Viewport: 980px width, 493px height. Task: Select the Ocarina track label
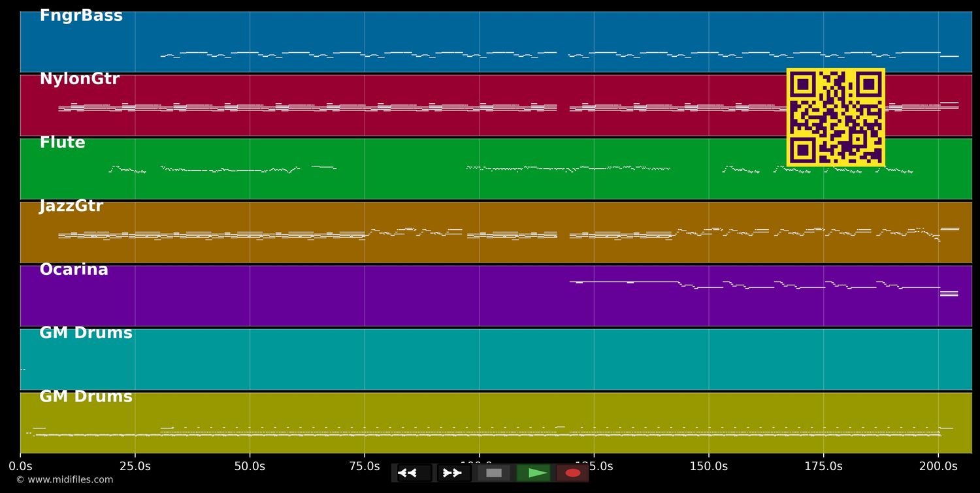tap(73, 268)
